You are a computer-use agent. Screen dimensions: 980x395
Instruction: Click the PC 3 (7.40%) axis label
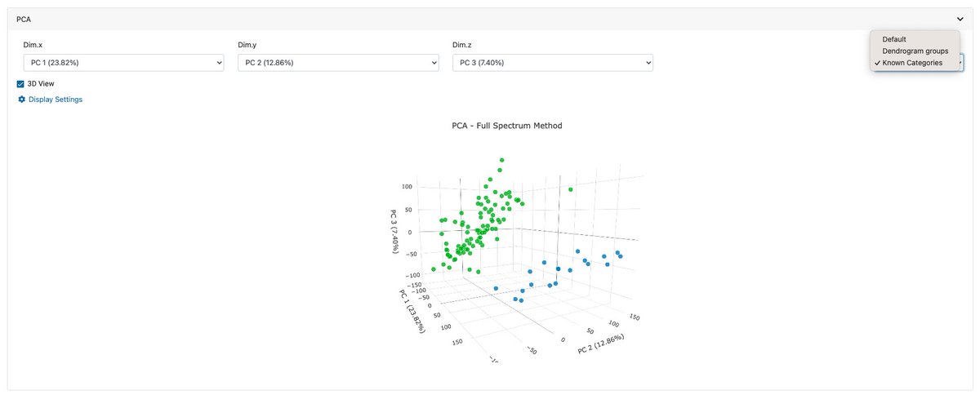point(393,231)
